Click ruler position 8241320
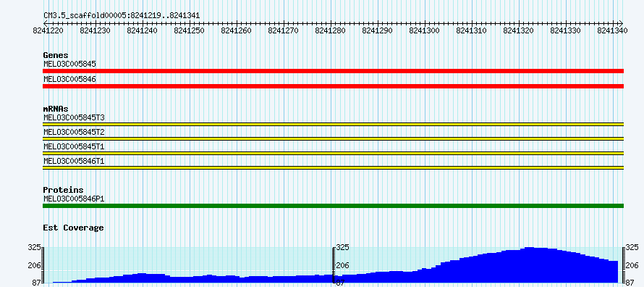The width and height of the screenshot is (644, 287). pyautogui.click(x=519, y=31)
